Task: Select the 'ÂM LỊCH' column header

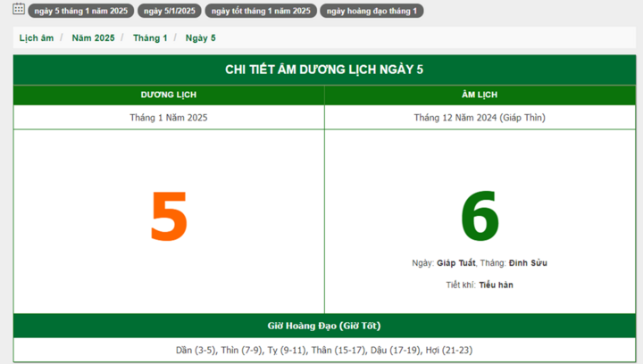Action: (480, 95)
